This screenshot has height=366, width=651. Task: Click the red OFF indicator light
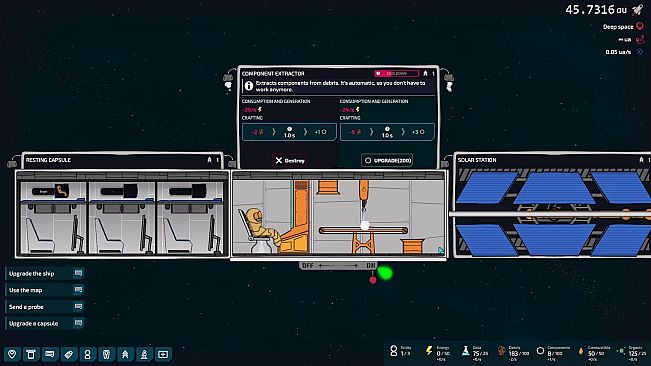click(372, 280)
